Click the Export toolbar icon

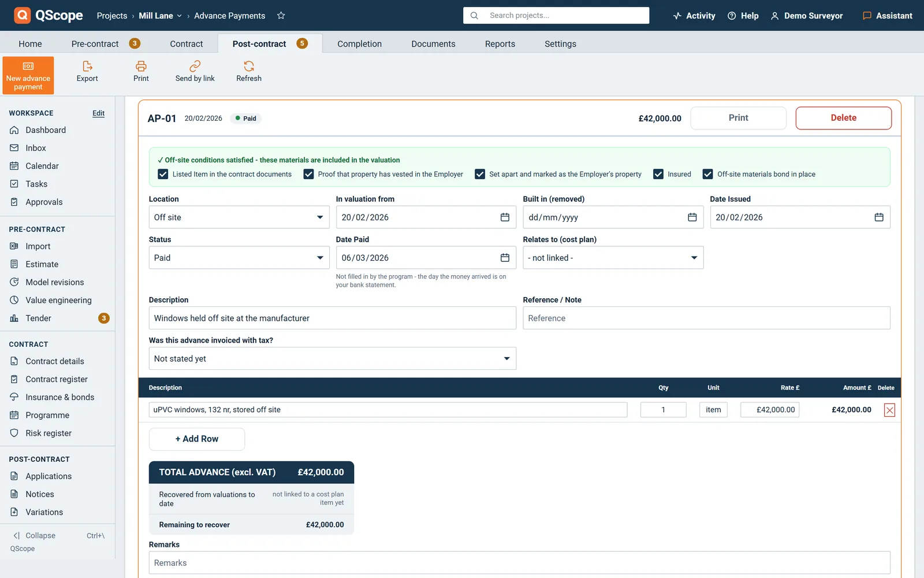(87, 66)
